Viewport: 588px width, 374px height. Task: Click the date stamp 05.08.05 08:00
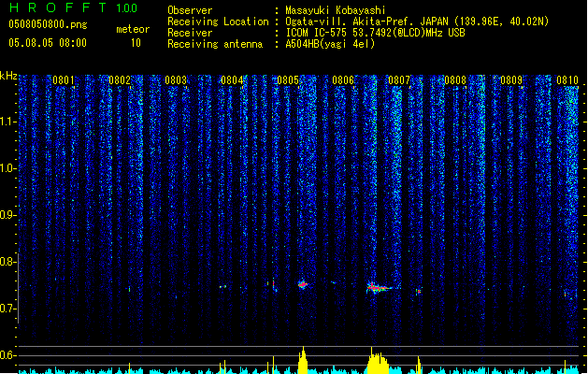point(48,43)
